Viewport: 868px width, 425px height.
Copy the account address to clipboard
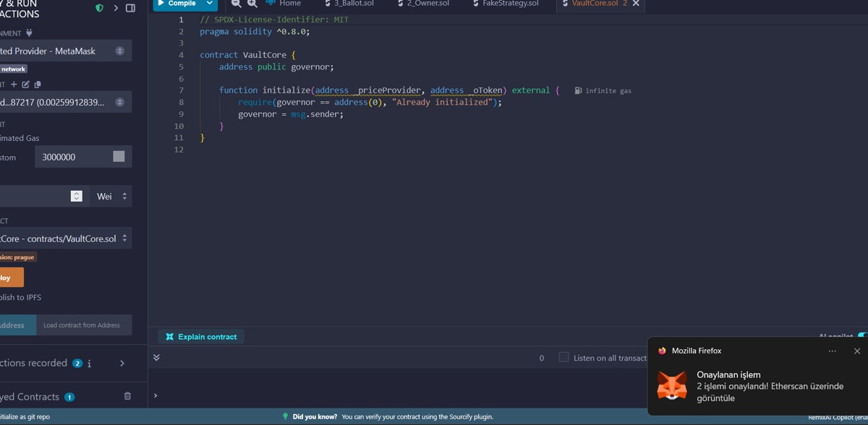[38, 85]
